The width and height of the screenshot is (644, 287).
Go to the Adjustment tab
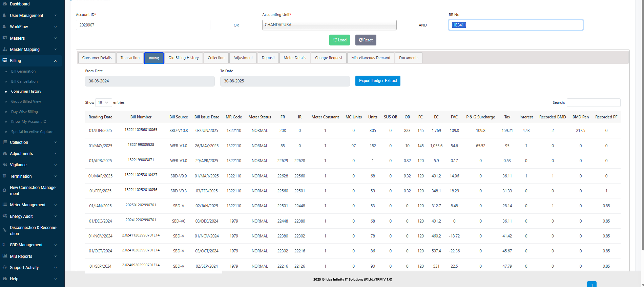coord(243,58)
